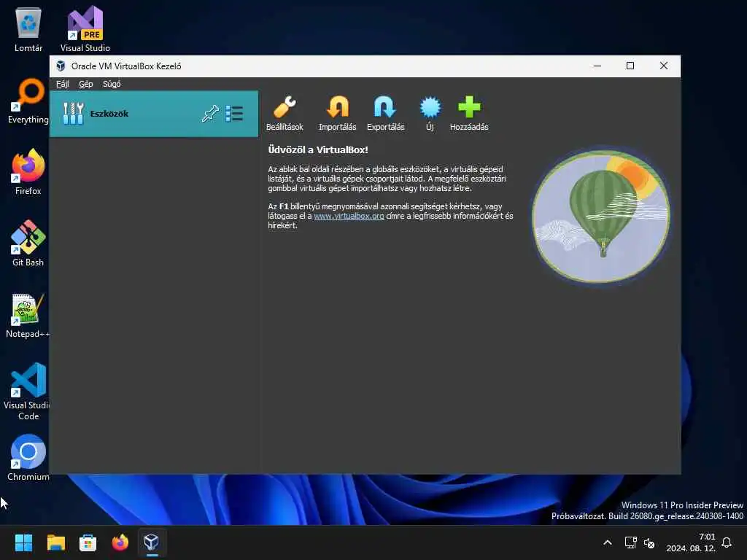Click the muted volume tray icon

coord(649,542)
